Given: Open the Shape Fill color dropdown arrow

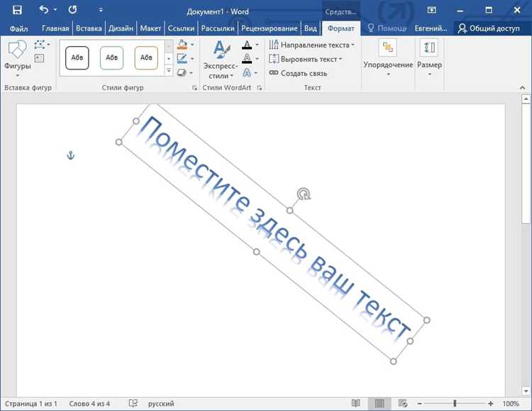Looking at the screenshot, I should click(x=192, y=45).
